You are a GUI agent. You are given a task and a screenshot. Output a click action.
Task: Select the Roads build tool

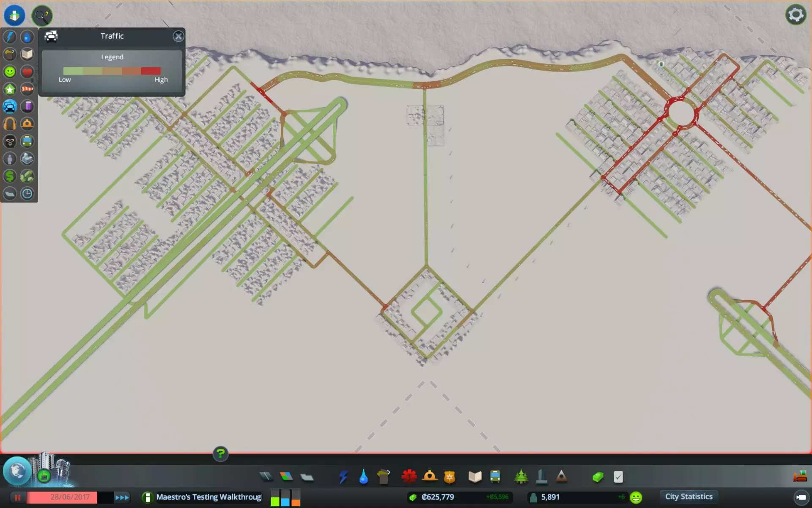pyautogui.click(x=266, y=477)
